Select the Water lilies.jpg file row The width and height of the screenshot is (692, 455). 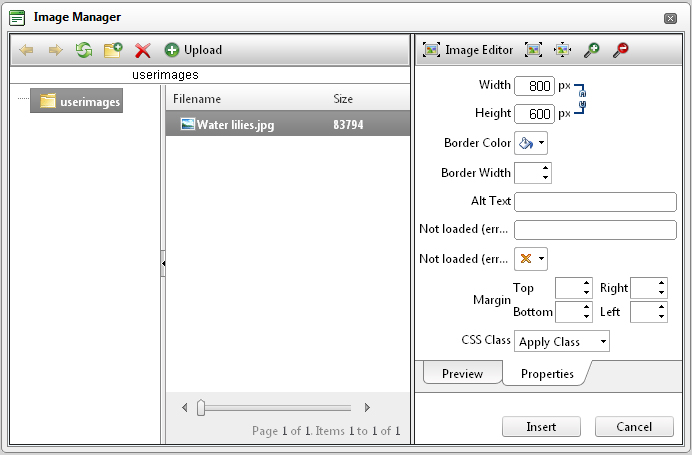(x=288, y=124)
